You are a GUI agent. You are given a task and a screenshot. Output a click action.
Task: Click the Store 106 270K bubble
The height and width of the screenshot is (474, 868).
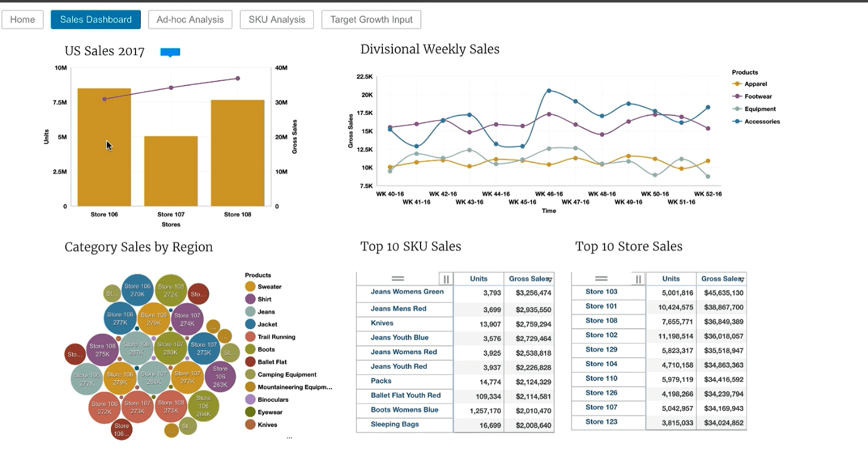[x=138, y=290]
